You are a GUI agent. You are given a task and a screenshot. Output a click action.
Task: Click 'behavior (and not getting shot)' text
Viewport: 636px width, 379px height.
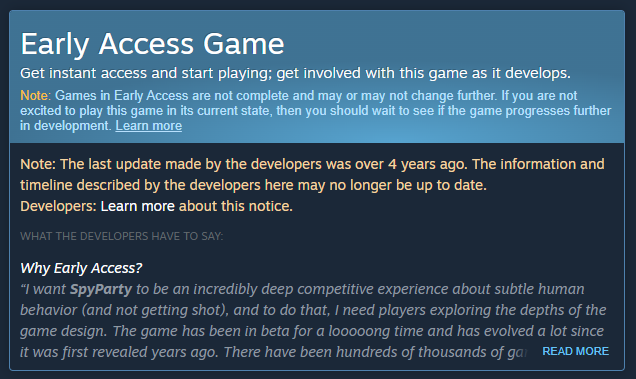[x=124, y=310]
